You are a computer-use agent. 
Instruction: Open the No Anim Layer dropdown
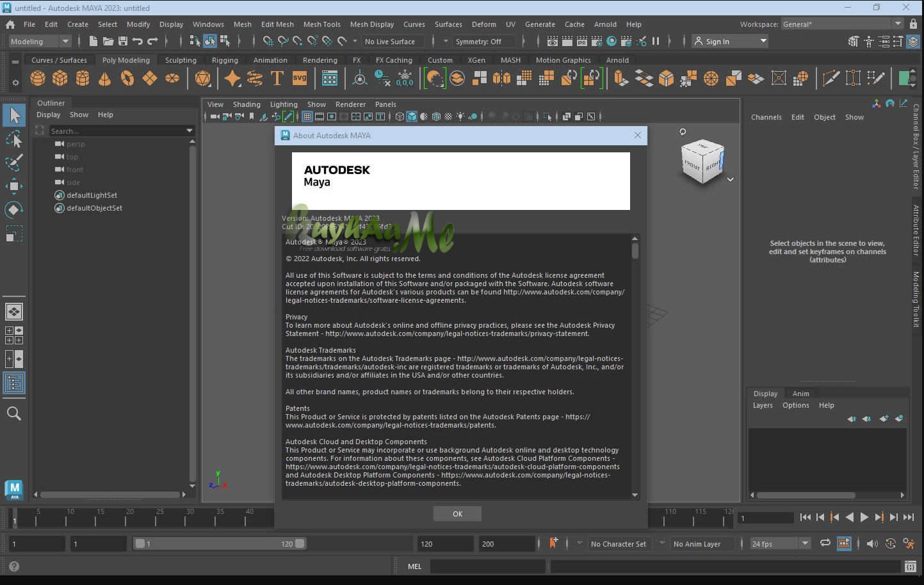pos(702,543)
